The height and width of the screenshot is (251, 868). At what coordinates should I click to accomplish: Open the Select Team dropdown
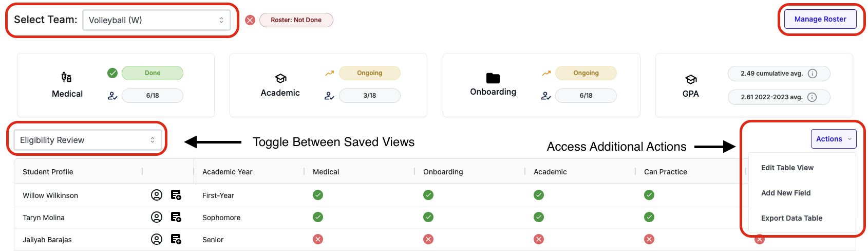point(157,20)
